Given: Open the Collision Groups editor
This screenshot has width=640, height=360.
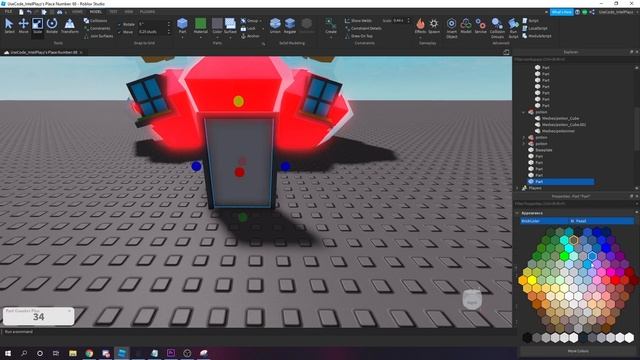Looking at the screenshot, I should click(497, 28).
